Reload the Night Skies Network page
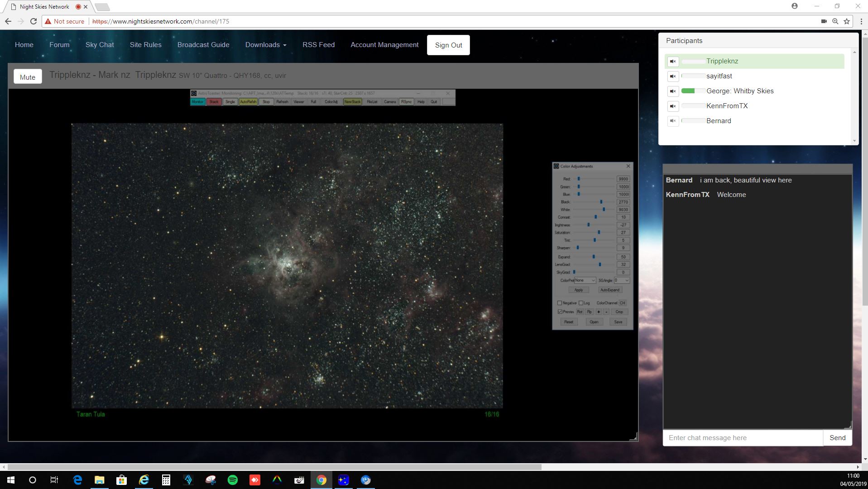This screenshot has height=489, width=868. 34,21
